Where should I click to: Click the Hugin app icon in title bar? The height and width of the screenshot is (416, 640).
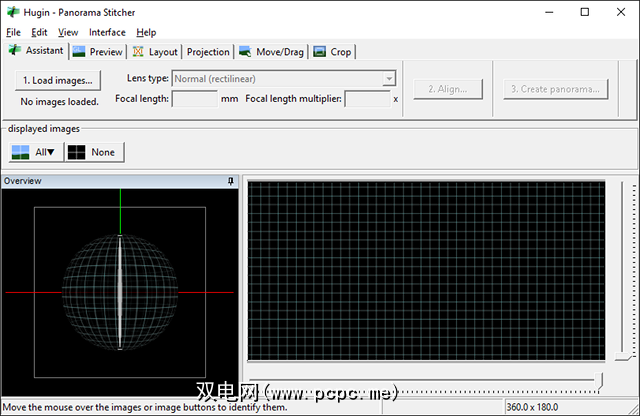(x=12, y=12)
